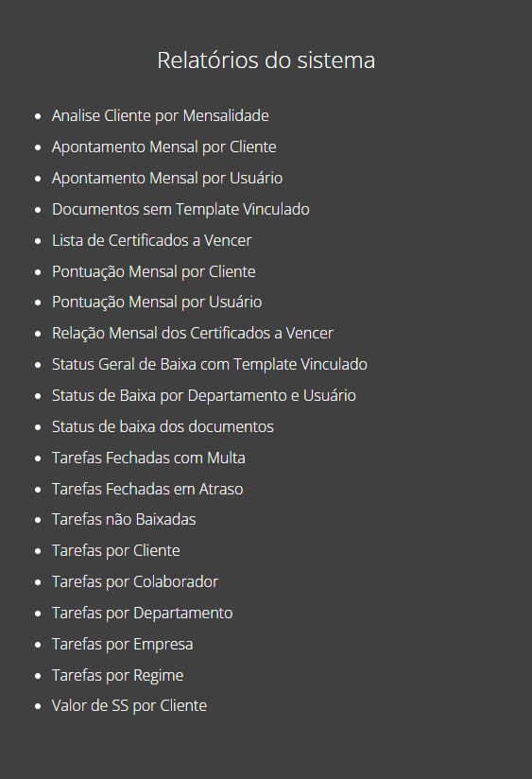The image size is (532, 779).
Task: Open Tarefas Fechadas com Multa report
Action: coord(148,459)
